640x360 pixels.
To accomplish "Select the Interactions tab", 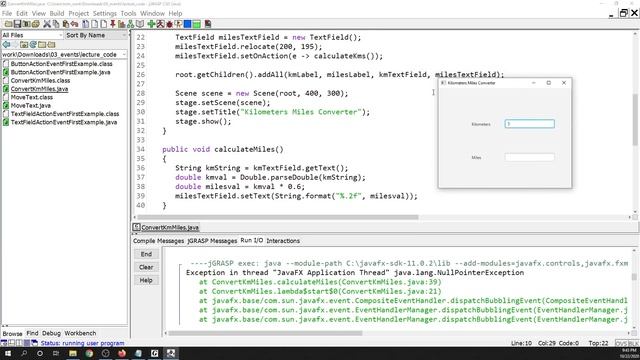I will coord(283,241).
